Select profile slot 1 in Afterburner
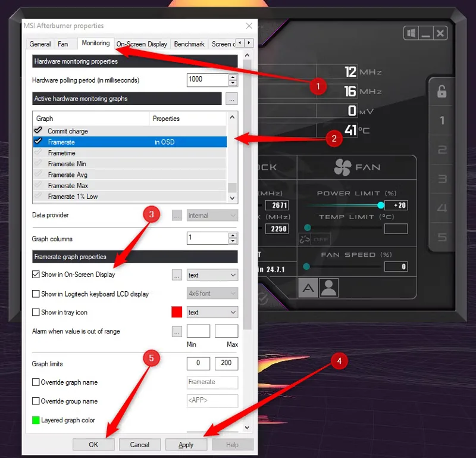The height and width of the screenshot is (458, 476). point(442,120)
